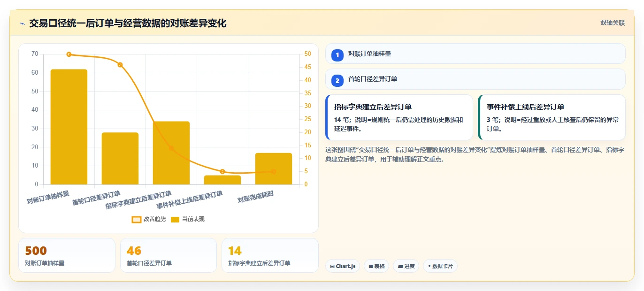The width and height of the screenshot is (644, 291).
Task: Select the Chart.js tag chip
Action: (x=343, y=266)
